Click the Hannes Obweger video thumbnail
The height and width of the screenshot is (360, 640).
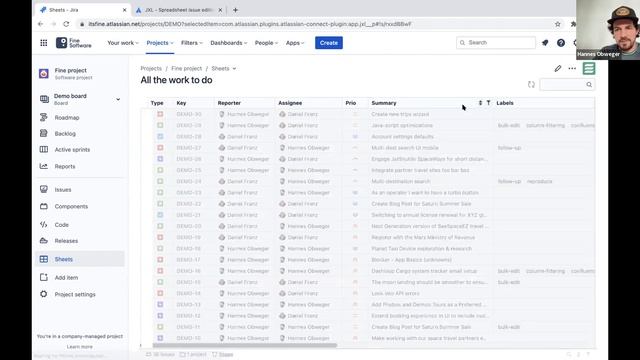[x=608, y=30]
